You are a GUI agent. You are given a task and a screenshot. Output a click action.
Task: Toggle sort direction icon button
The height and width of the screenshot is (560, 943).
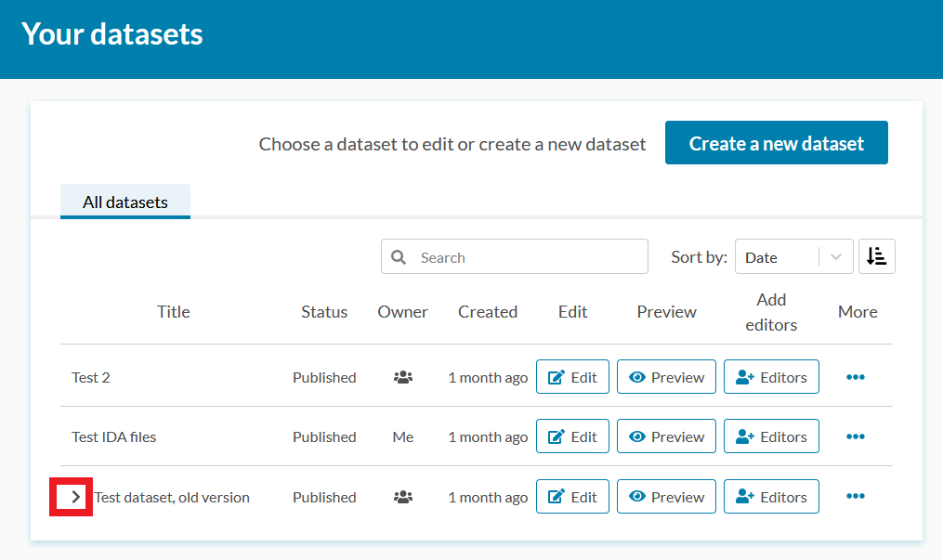[876, 256]
